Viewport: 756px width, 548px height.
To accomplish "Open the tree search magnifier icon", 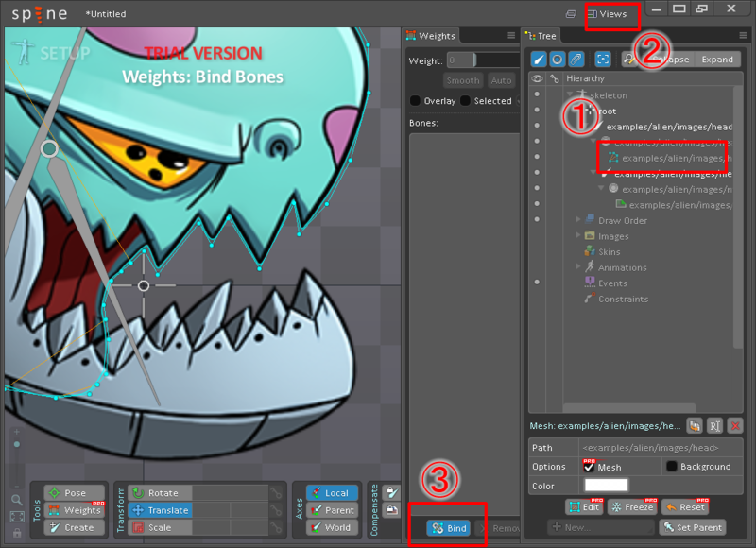I will pyautogui.click(x=628, y=60).
